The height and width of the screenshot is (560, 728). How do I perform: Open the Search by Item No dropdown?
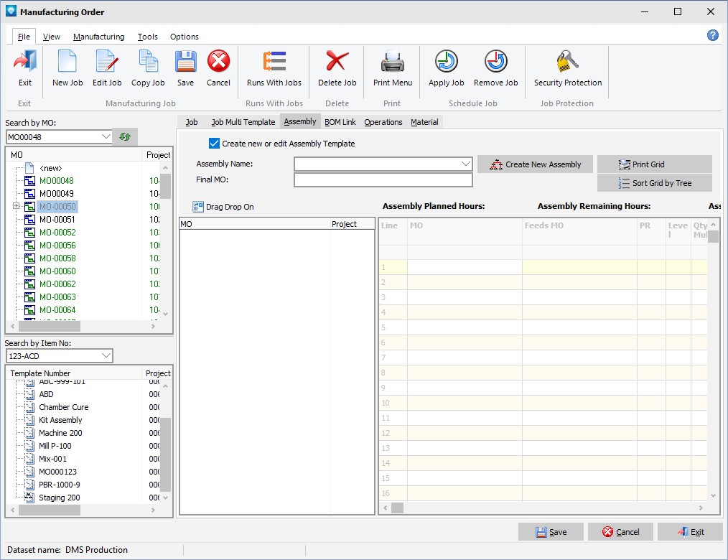click(x=106, y=356)
